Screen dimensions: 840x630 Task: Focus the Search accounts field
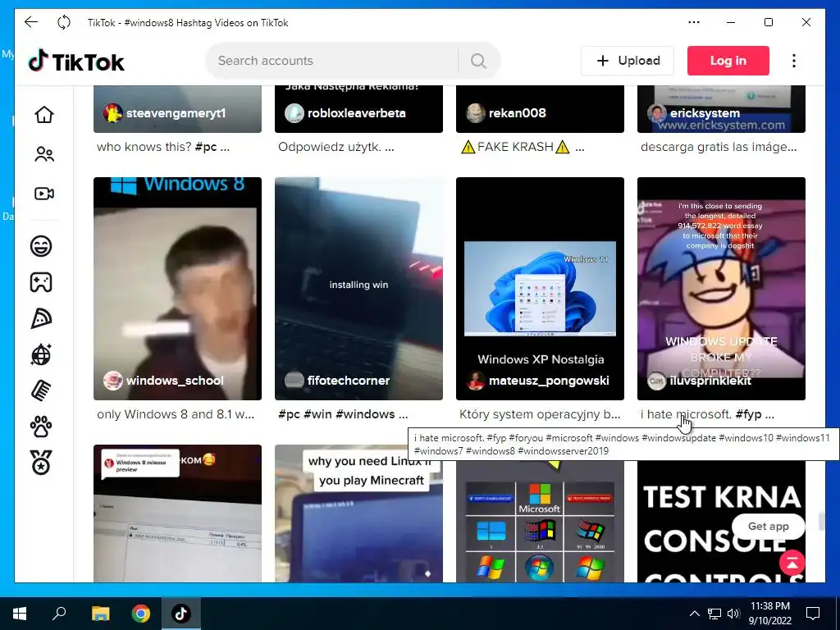(332, 61)
